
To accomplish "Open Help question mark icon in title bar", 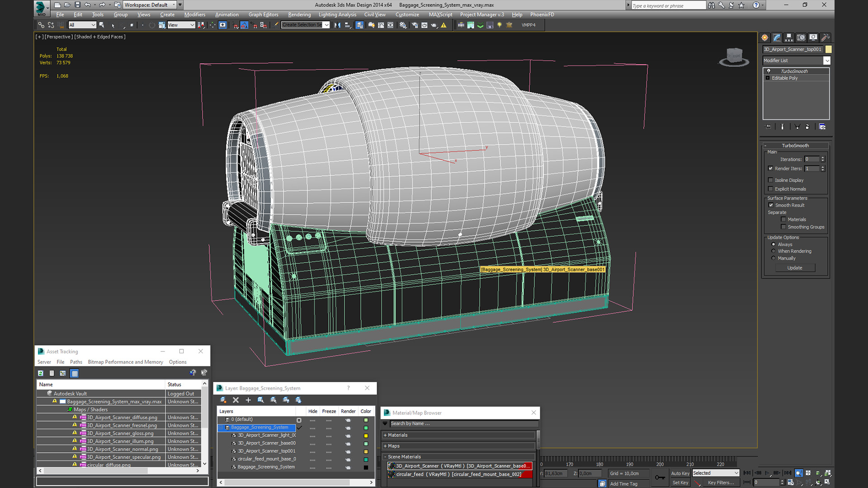I will (756, 5).
